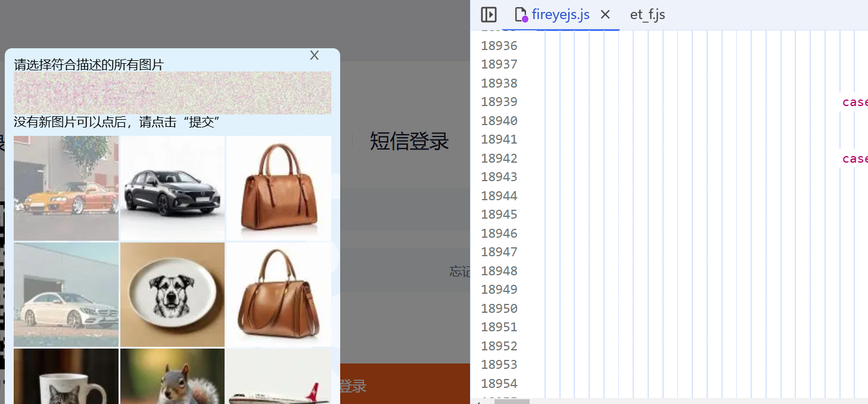Toggle the DevTools navigator sidebar icon
This screenshot has height=404, width=868.
pyautogui.click(x=489, y=14)
